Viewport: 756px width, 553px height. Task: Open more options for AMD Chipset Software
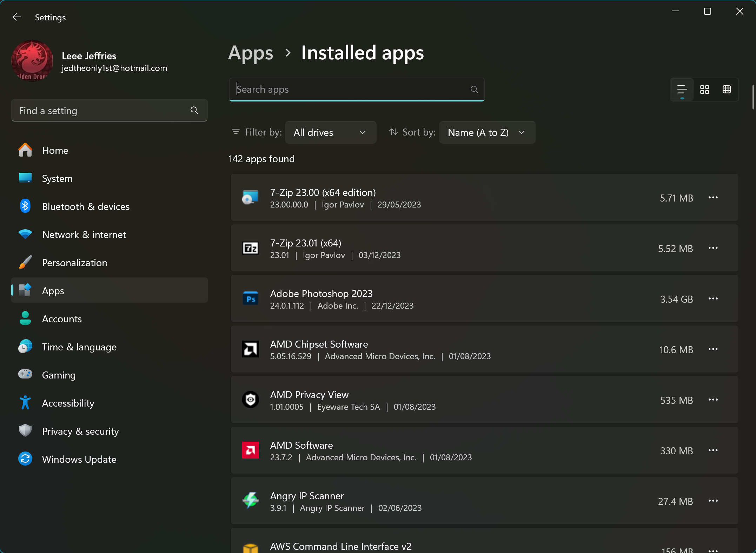713,349
